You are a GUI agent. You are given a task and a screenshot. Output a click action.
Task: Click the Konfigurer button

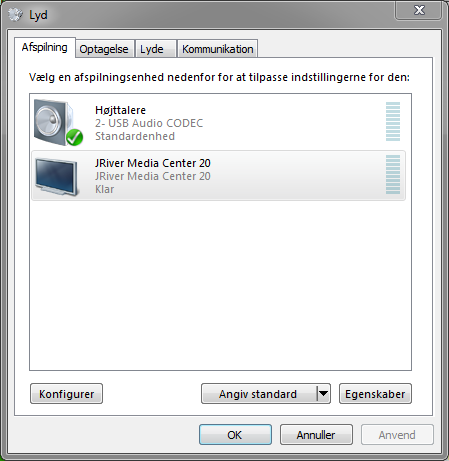click(x=66, y=394)
